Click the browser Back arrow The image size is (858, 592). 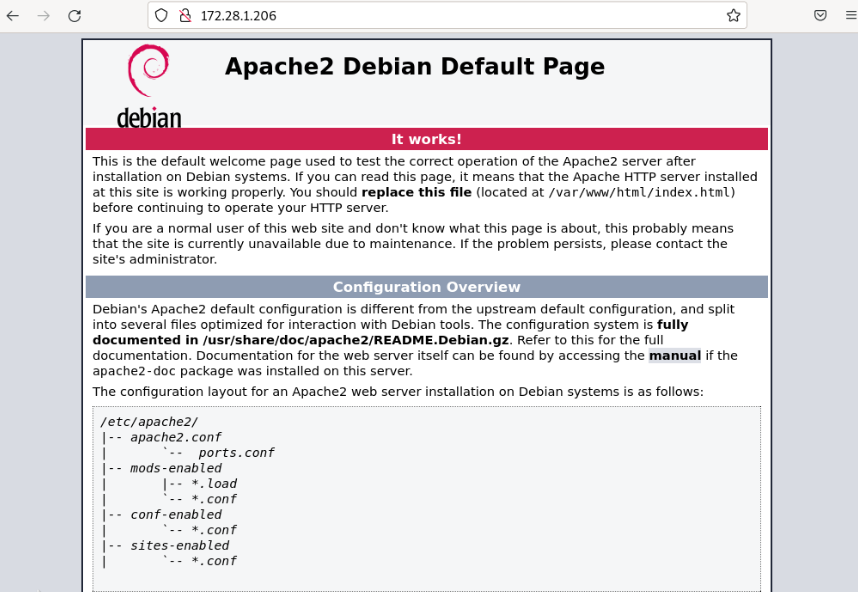tap(13, 16)
